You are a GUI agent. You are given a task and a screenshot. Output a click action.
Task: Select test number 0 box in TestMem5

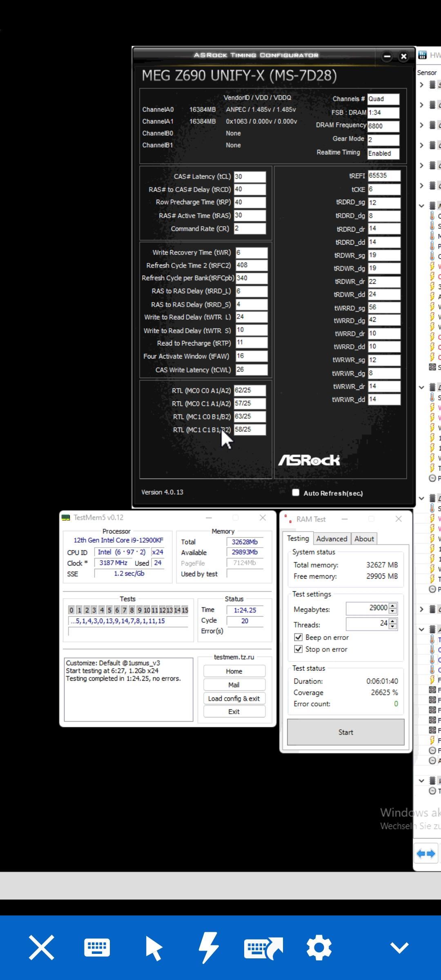coord(71,610)
